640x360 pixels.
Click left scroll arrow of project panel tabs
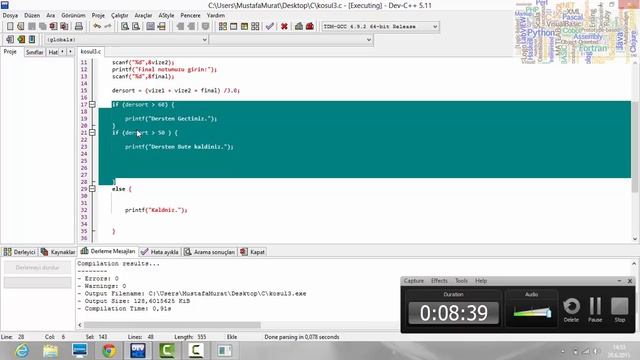tap(62, 52)
